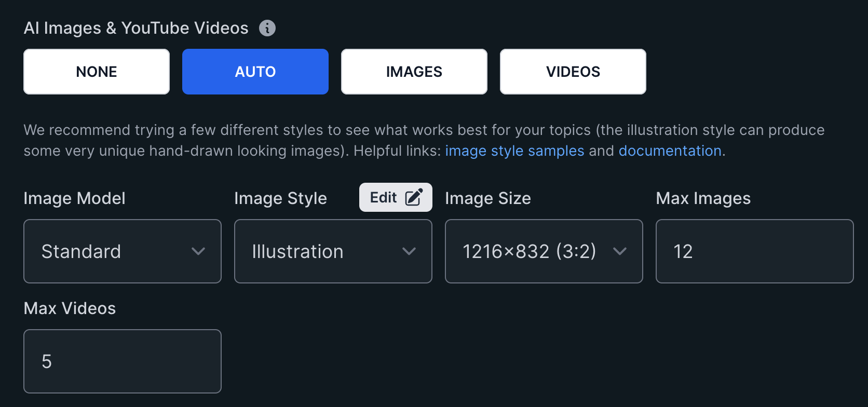This screenshot has height=407, width=868.
Task: Click the Image Size label
Action: point(488,198)
